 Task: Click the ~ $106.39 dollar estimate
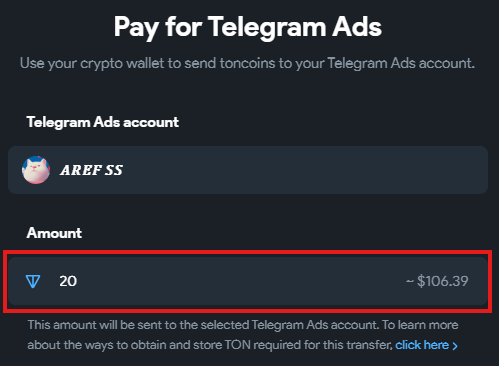pyautogui.click(x=437, y=281)
